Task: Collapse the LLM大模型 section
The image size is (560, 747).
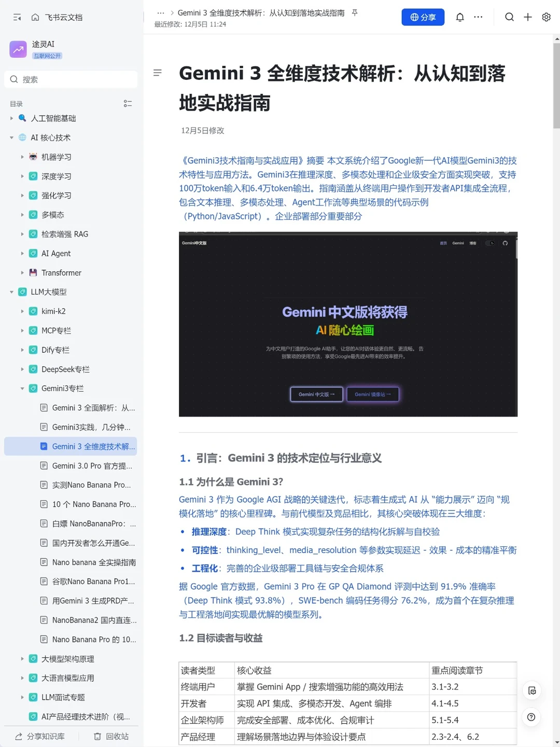Action: [x=11, y=292]
